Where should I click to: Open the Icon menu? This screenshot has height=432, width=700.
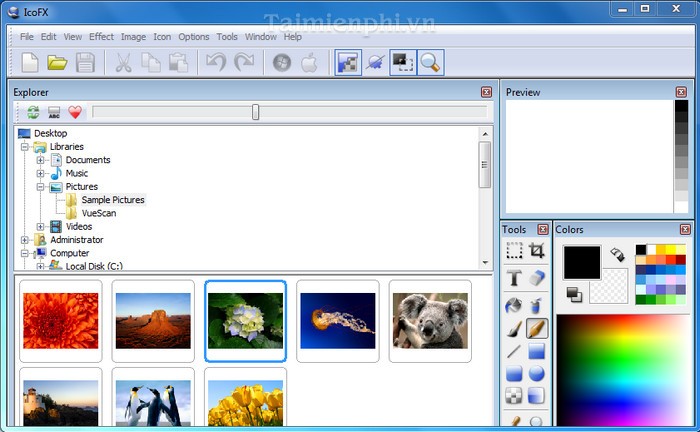click(x=162, y=37)
